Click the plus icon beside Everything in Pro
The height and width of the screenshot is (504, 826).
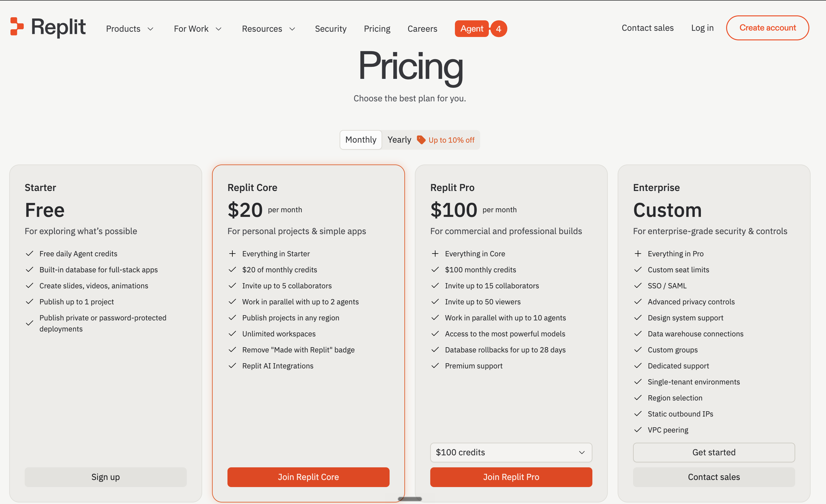[638, 254]
